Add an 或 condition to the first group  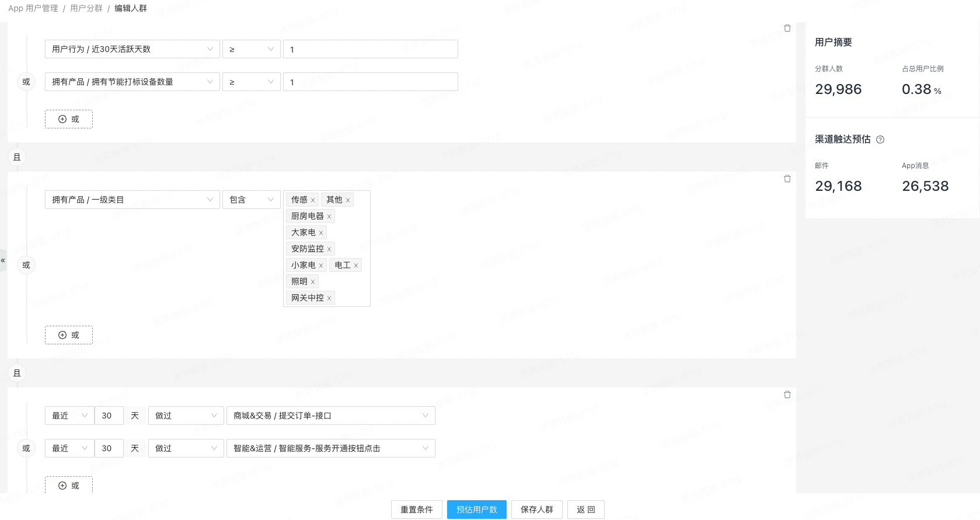click(69, 119)
